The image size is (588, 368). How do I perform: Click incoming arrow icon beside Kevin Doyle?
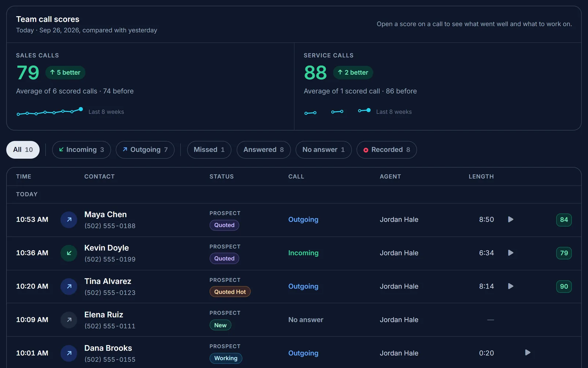tap(69, 253)
